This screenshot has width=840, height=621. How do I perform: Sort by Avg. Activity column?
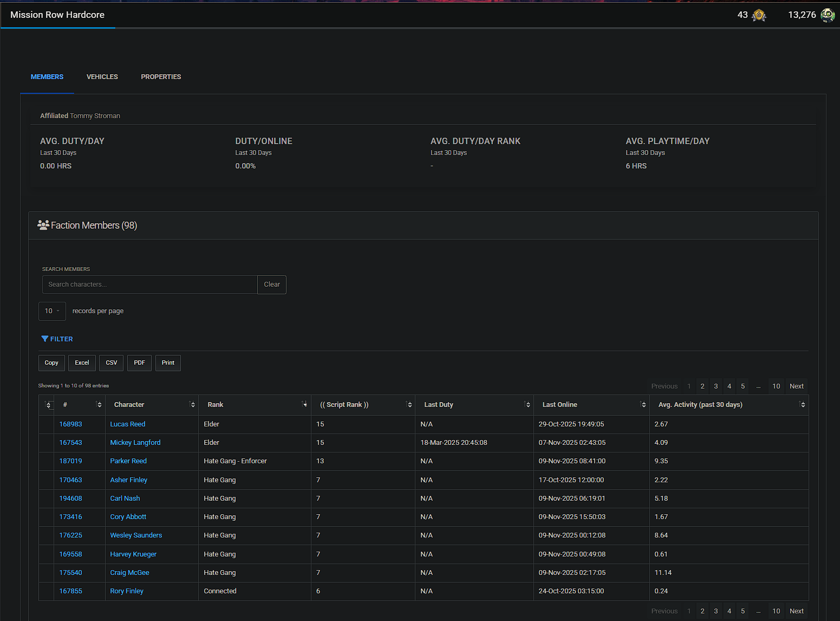pyautogui.click(x=729, y=405)
